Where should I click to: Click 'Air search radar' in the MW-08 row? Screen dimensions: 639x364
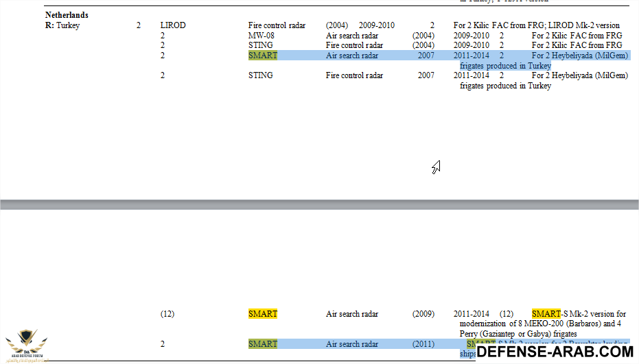352,36
